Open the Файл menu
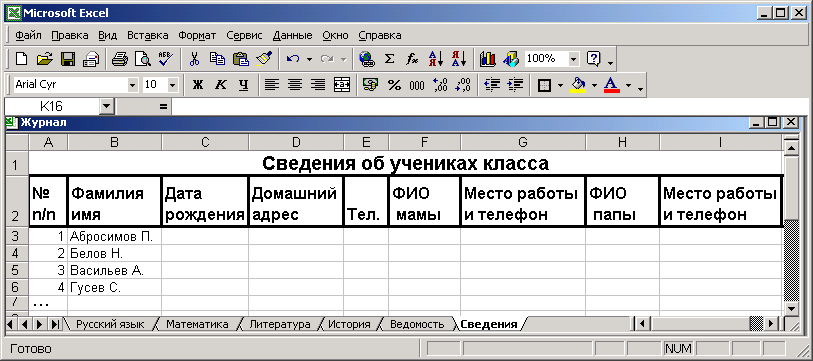 [29, 35]
